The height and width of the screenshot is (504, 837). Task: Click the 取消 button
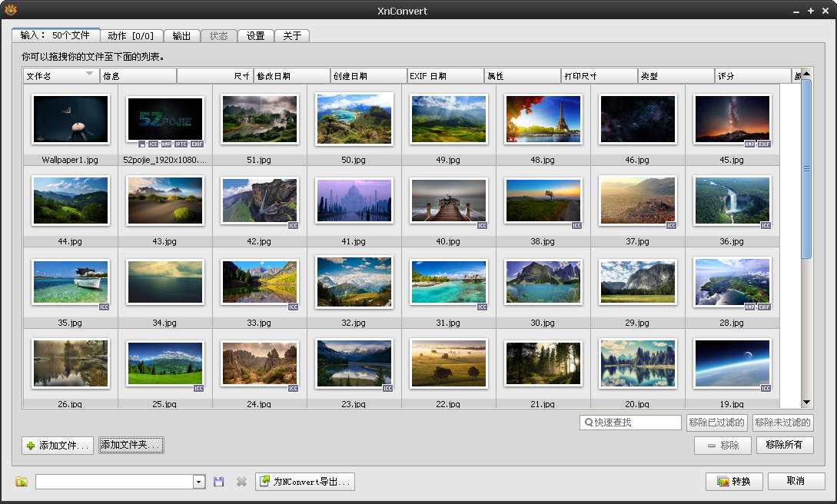pyautogui.click(x=796, y=481)
